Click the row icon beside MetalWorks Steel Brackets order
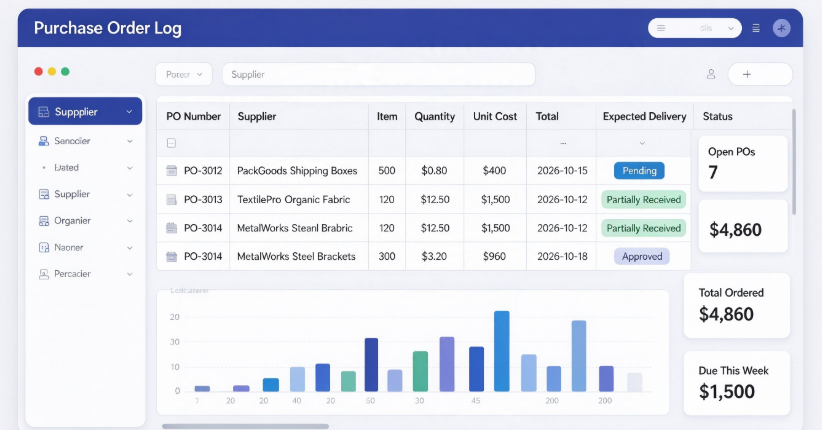 tap(171, 256)
